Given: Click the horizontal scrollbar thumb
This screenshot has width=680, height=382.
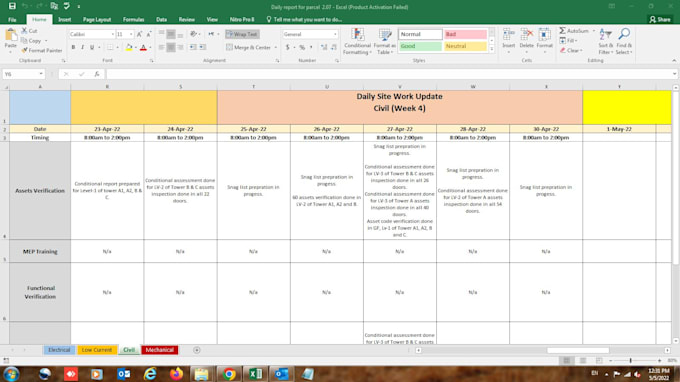Looking at the screenshot, I should 578,350.
